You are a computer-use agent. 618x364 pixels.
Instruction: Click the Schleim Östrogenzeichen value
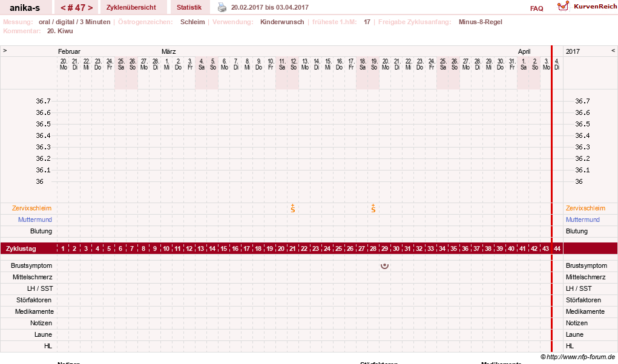192,22
